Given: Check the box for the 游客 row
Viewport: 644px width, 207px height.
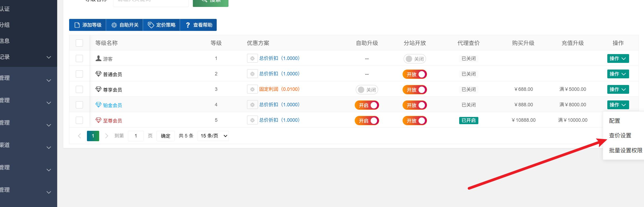Looking at the screenshot, I should coord(79,58).
